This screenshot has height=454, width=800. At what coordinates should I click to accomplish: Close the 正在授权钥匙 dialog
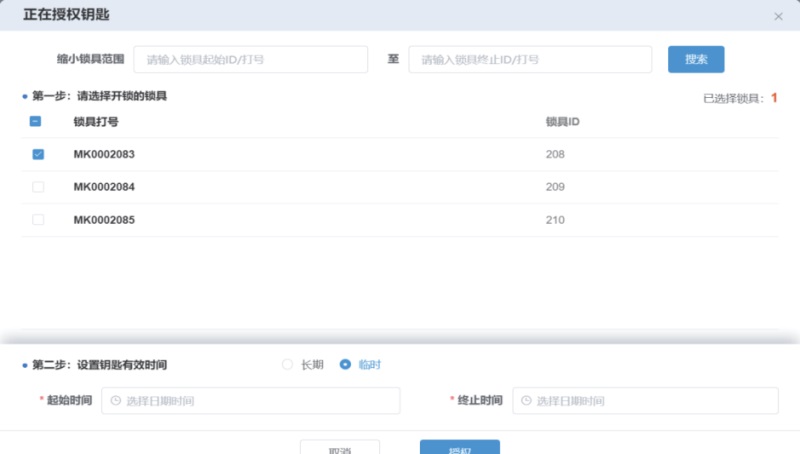(x=778, y=17)
